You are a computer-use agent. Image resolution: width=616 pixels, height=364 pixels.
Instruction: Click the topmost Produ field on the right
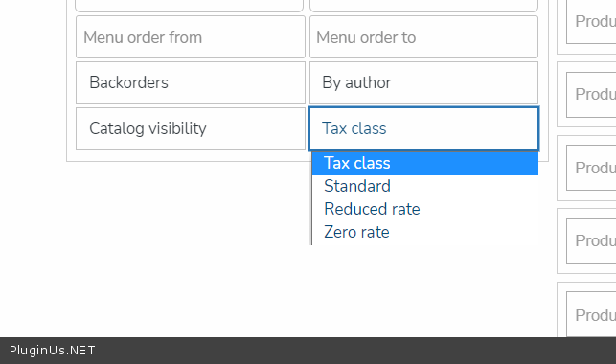point(591,22)
